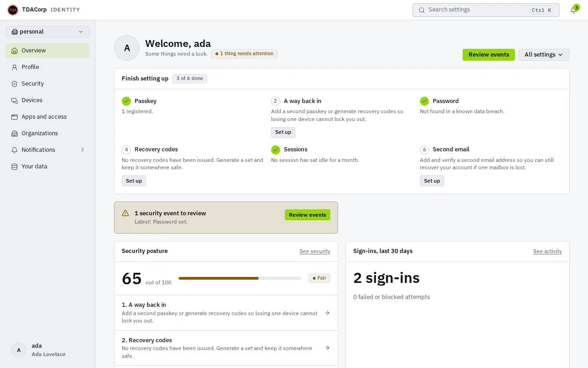The height and width of the screenshot is (368, 588).
Task: Click the search magnifier icon
Action: 422,10
